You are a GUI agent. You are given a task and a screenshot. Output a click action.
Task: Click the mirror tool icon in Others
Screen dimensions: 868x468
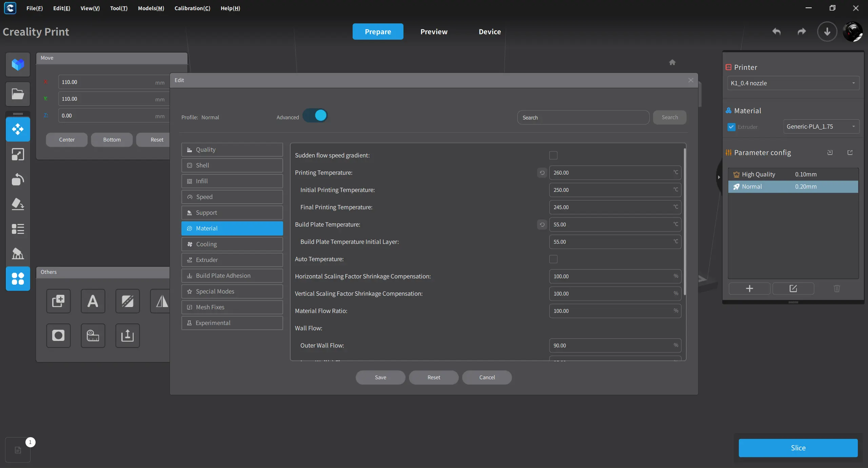[x=160, y=301]
